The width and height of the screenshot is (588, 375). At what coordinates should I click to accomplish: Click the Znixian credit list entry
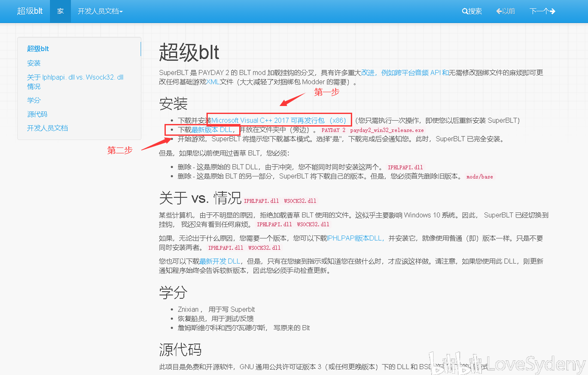(217, 309)
